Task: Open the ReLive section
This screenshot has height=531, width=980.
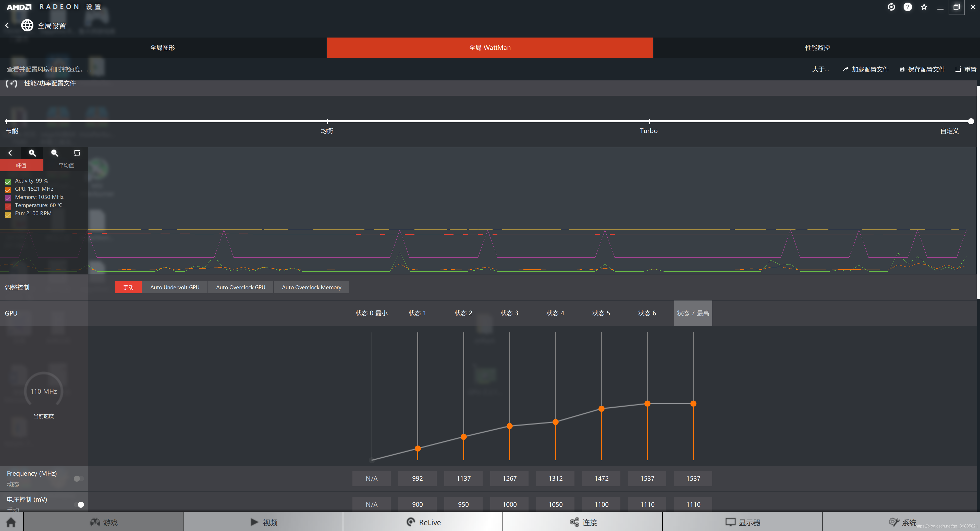Action: click(423, 522)
